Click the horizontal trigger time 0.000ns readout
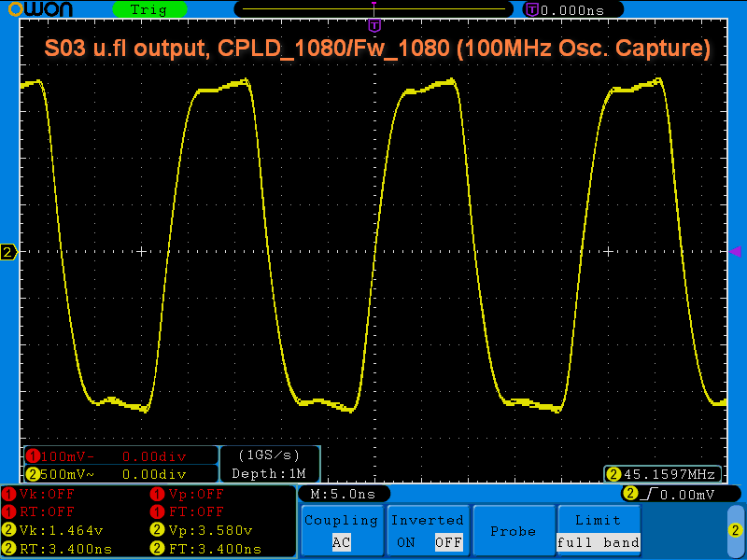Image resolution: width=747 pixels, height=560 pixels. (x=572, y=10)
